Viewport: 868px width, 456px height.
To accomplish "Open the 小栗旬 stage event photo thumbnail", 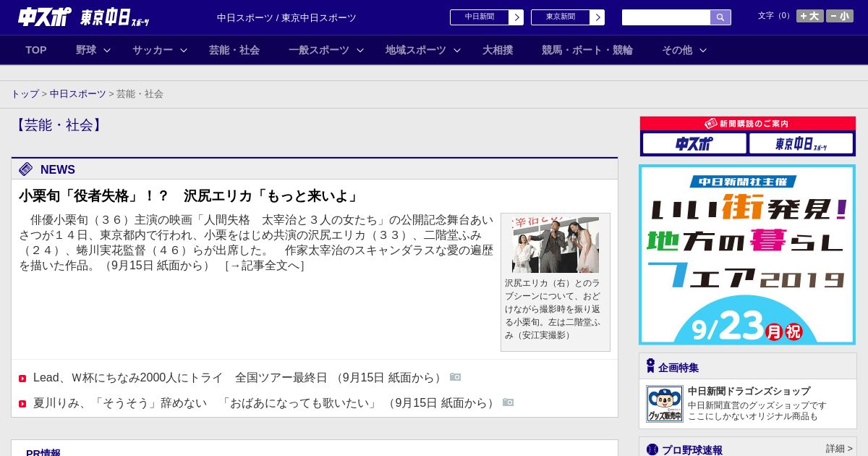I will pyautogui.click(x=556, y=245).
